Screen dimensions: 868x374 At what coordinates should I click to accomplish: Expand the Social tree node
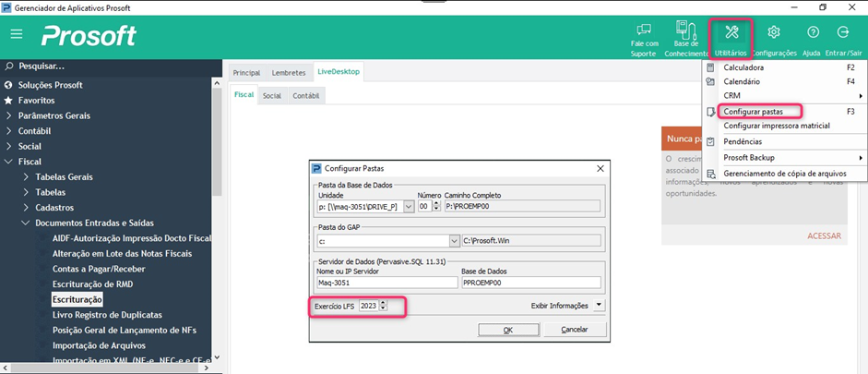click(x=9, y=146)
